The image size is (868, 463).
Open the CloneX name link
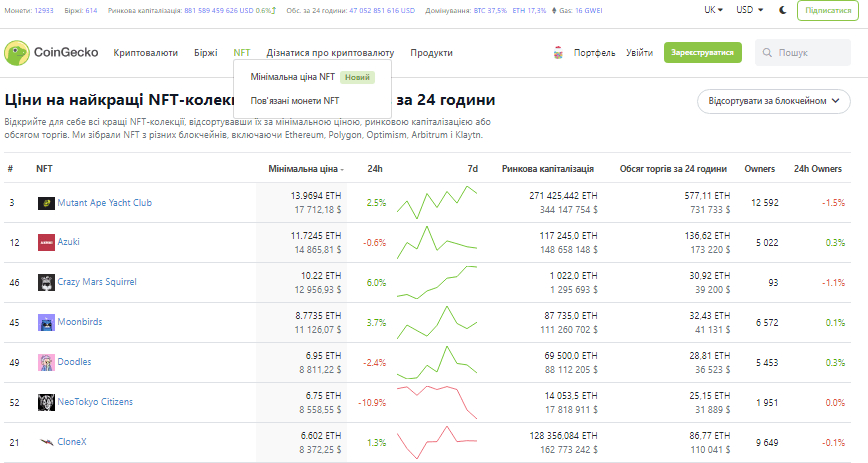pos(72,442)
